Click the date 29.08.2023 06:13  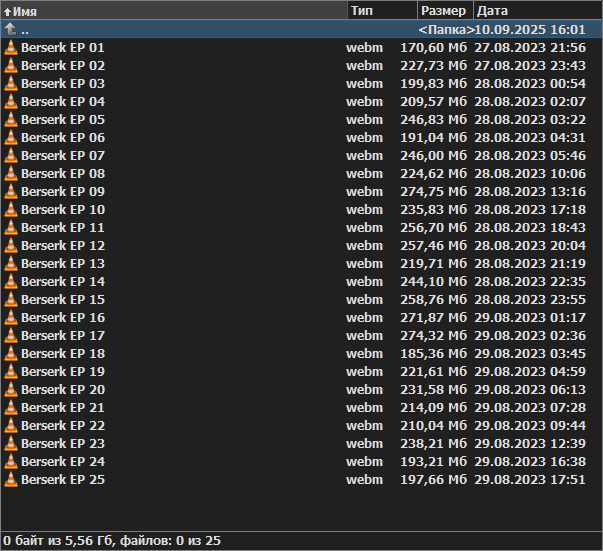tap(530, 389)
